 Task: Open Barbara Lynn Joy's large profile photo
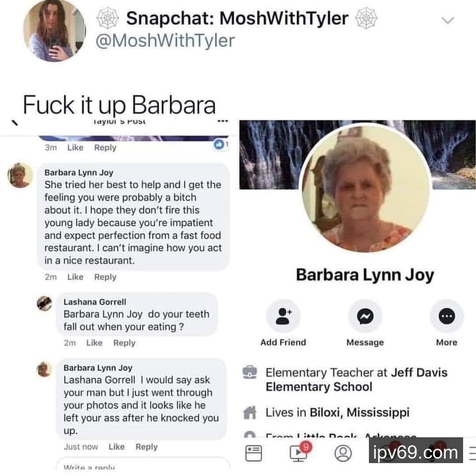[x=365, y=188]
